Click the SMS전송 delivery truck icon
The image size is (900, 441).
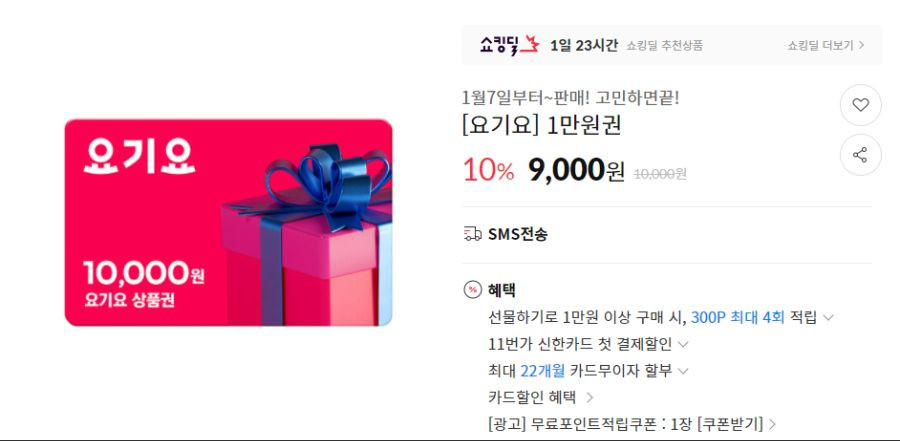(x=472, y=234)
